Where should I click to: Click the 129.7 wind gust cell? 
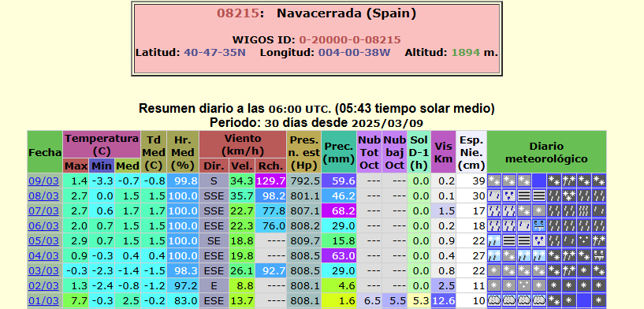point(270,181)
